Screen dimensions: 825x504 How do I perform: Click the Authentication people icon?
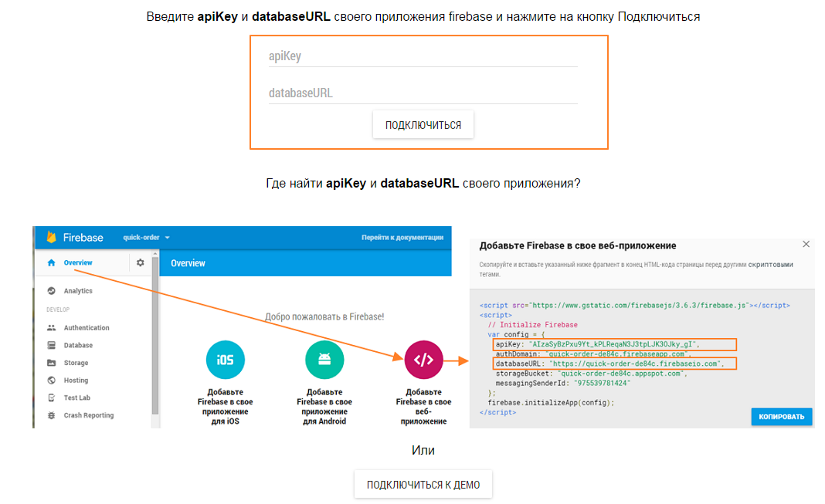tap(51, 327)
